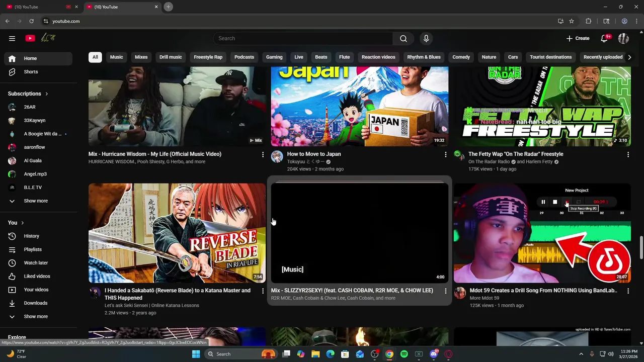Viewport: 644px width, 362px height.
Task: Expand the You section header
Action: (16, 223)
